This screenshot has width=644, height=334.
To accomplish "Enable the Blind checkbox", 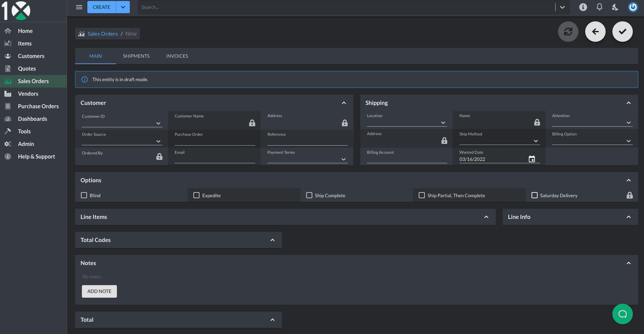I will (x=84, y=195).
